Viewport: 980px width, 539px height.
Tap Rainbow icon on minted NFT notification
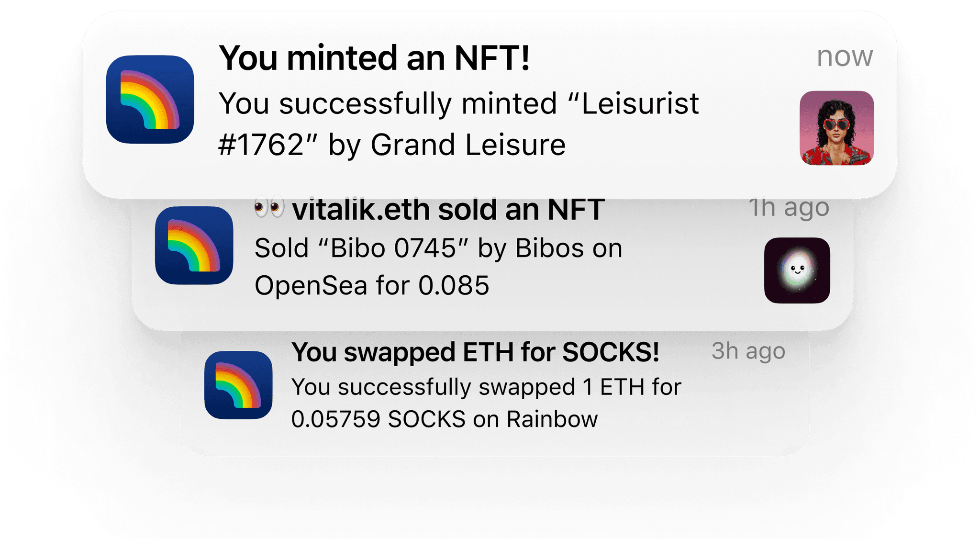(x=150, y=100)
